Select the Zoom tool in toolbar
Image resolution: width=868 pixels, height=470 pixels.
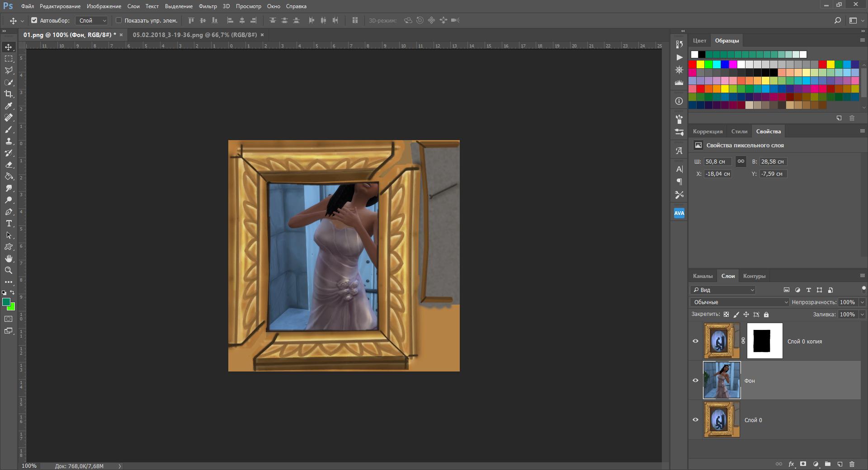[9, 270]
